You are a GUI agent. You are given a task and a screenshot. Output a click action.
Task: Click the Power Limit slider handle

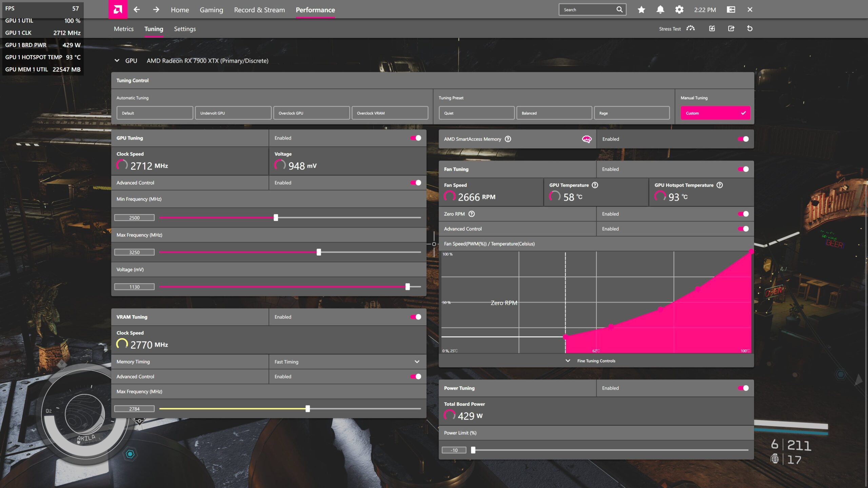point(473,450)
